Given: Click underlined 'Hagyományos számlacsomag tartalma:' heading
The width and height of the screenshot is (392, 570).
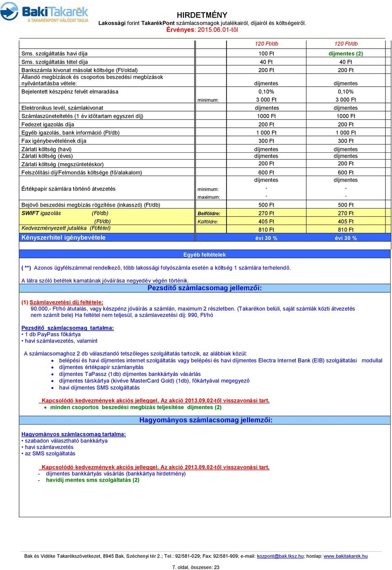Looking at the screenshot, I should pos(73,434).
